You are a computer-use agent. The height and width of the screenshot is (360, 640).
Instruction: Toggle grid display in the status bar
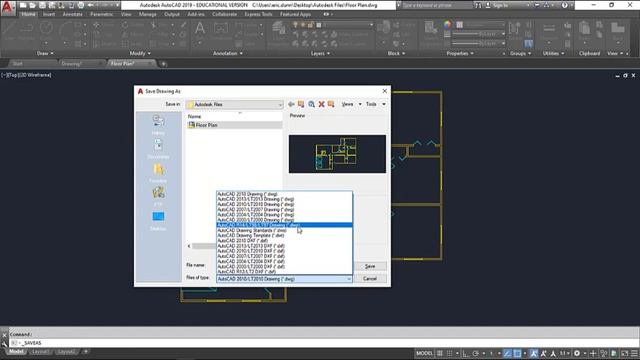(440, 353)
